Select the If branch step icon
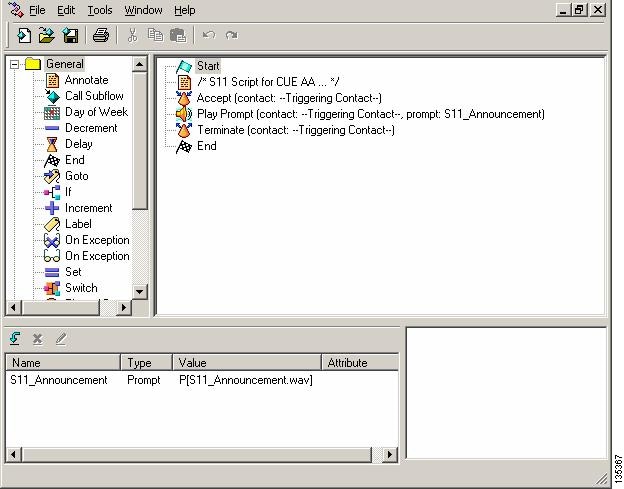 (x=52, y=193)
